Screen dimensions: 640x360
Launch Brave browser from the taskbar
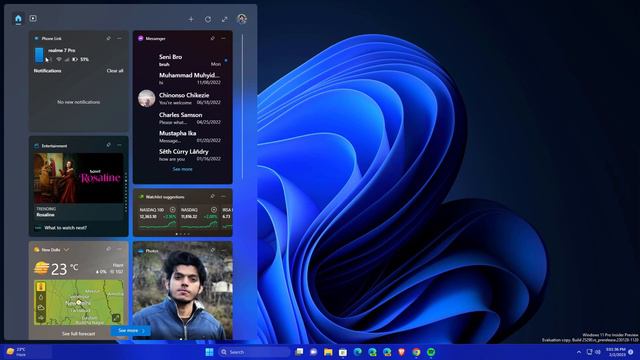click(402, 352)
